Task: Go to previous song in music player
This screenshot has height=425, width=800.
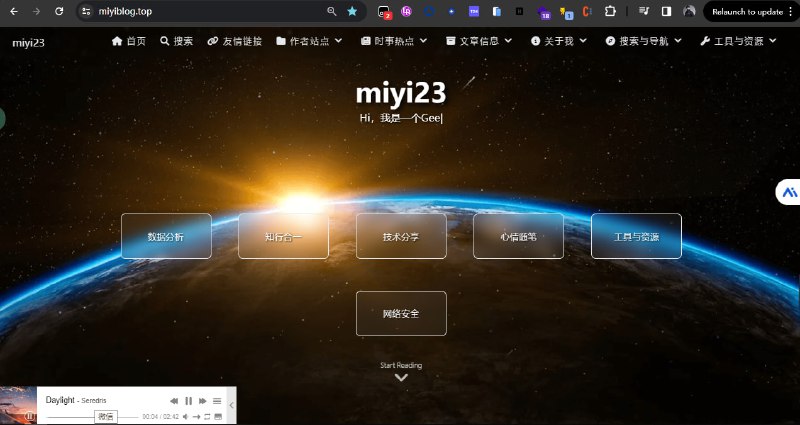Action: (x=174, y=401)
